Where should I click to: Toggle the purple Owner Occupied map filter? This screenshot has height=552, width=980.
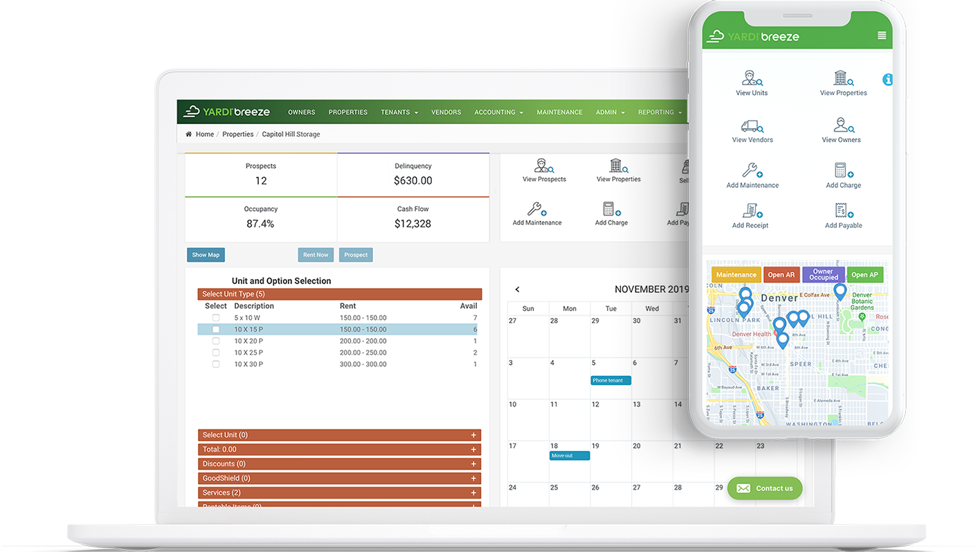(x=823, y=275)
